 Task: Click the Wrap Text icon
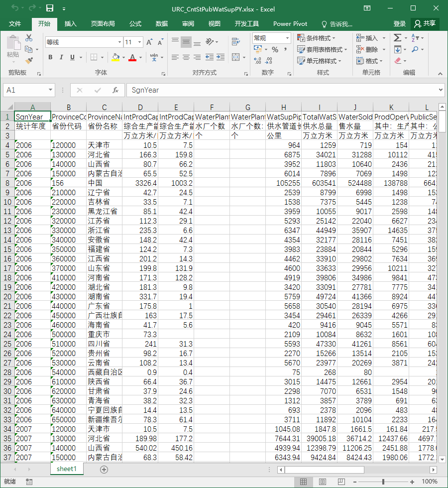[236, 41]
